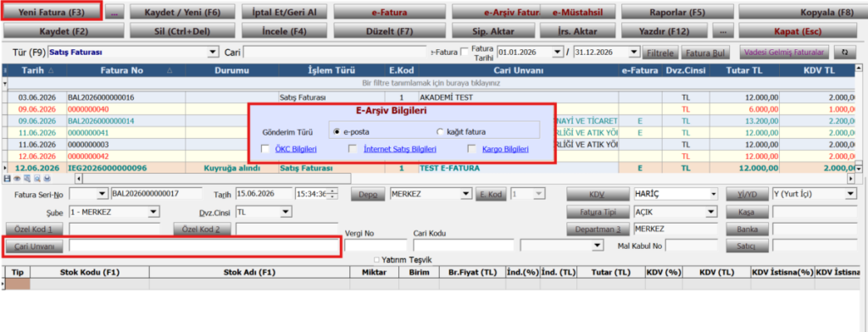Open the Şube 1 - MERKEZ dropdown
The image size is (868, 332).
(x=153, y=212)
